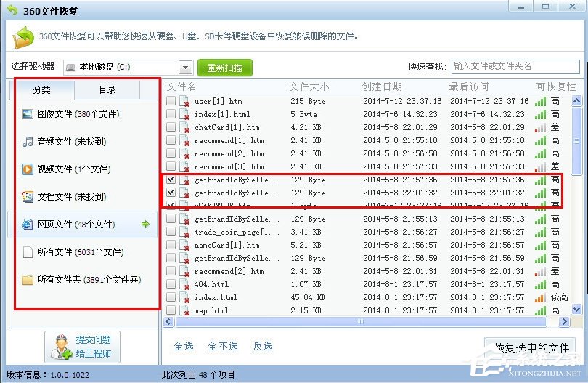Sort by 文件名 column header
This screenshot has width=588, height=383.
point(181,87)
